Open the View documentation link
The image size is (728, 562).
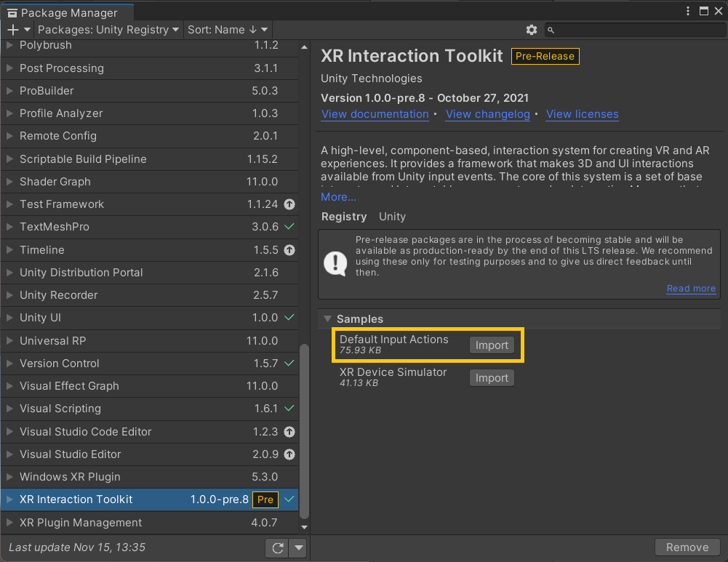[375, 114]
